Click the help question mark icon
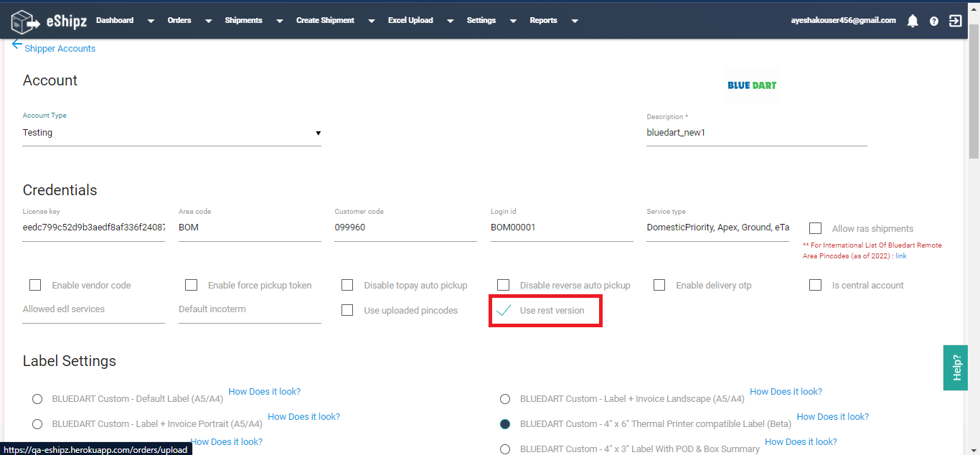The width and height of the screenshot is (980, 455). (934, 21)
